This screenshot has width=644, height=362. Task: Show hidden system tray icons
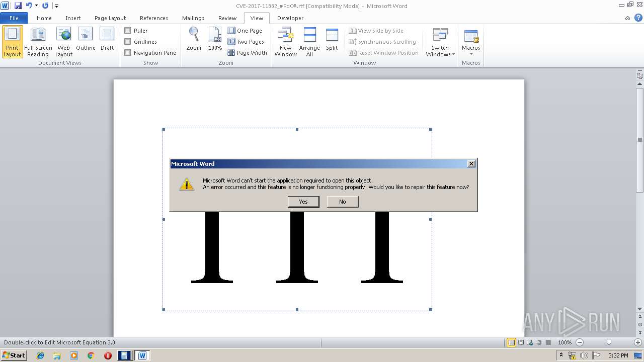click(561, 355)
